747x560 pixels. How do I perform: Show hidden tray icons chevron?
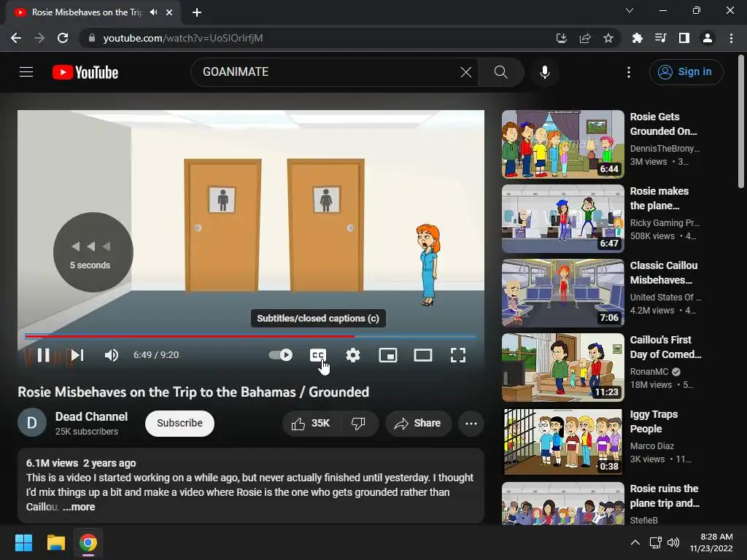635,542
